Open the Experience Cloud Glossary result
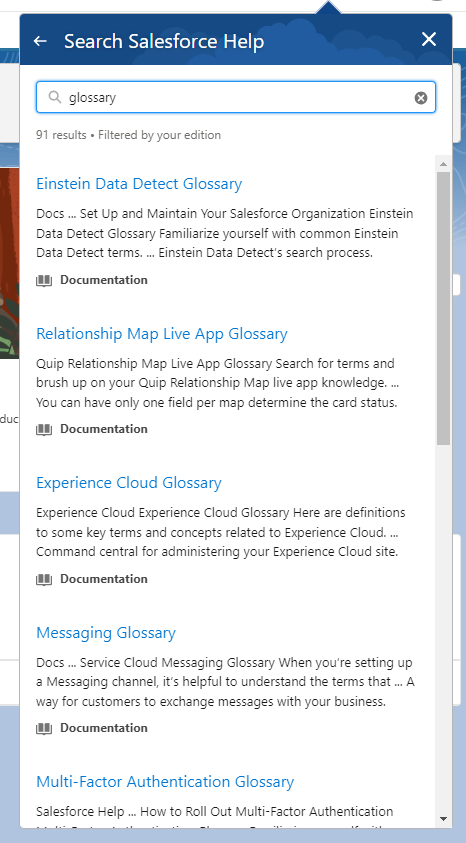The width and height of the screenshot is (466, 843). pos(129,483)
